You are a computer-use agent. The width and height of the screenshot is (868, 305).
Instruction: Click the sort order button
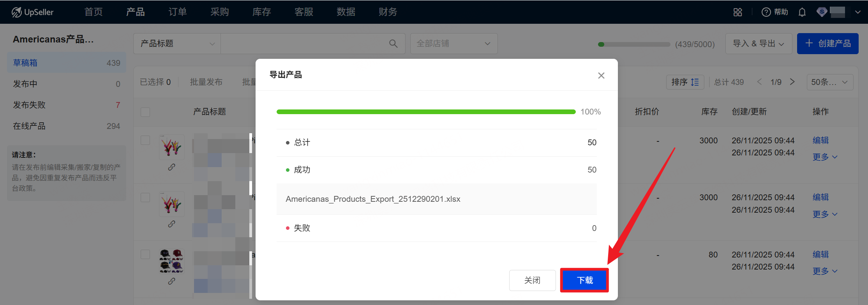[685, 82]
